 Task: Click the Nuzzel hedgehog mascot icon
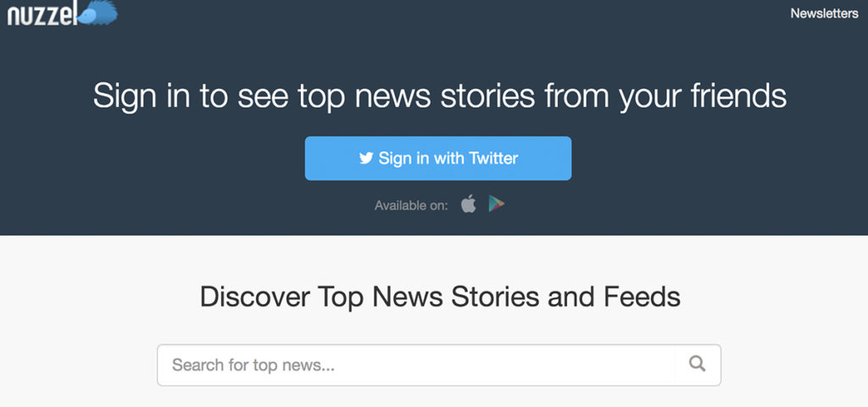click(x=100, y=11)
